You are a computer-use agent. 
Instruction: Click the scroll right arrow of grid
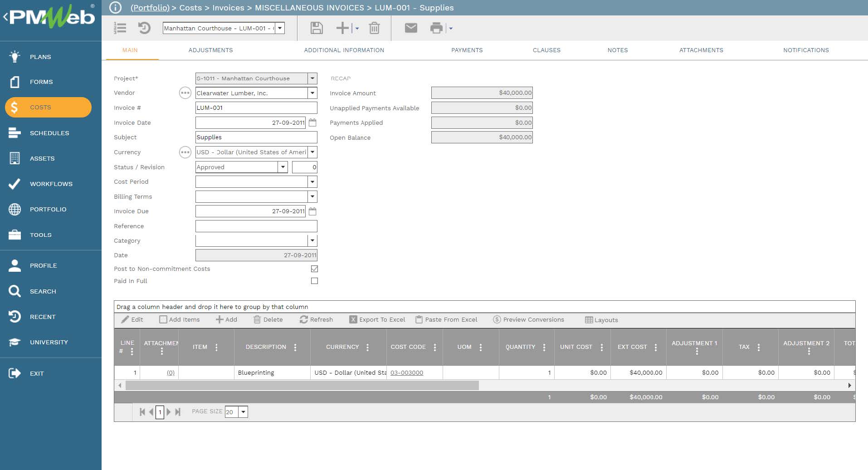(x=849, y=386)
